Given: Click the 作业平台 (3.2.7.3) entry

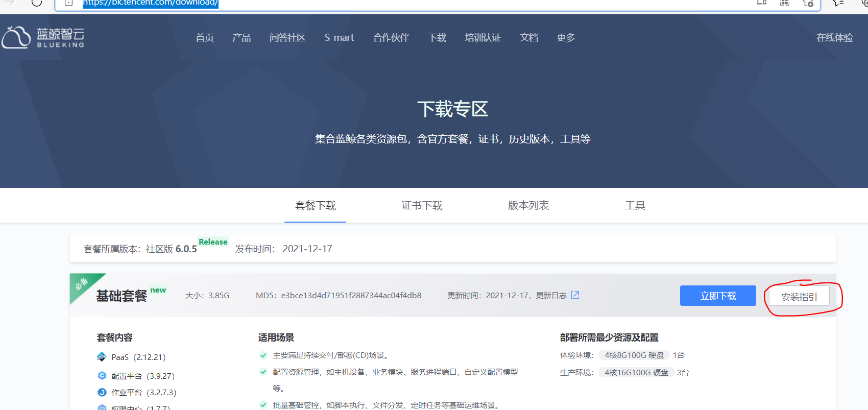Looking at the screenshot, I should pos(144,393).
